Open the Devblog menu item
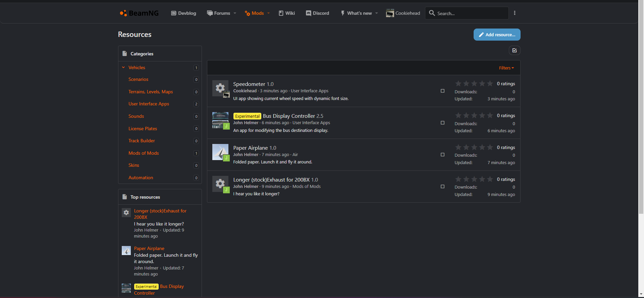This screenshot has height=298, width=644. tap(183, 13)
